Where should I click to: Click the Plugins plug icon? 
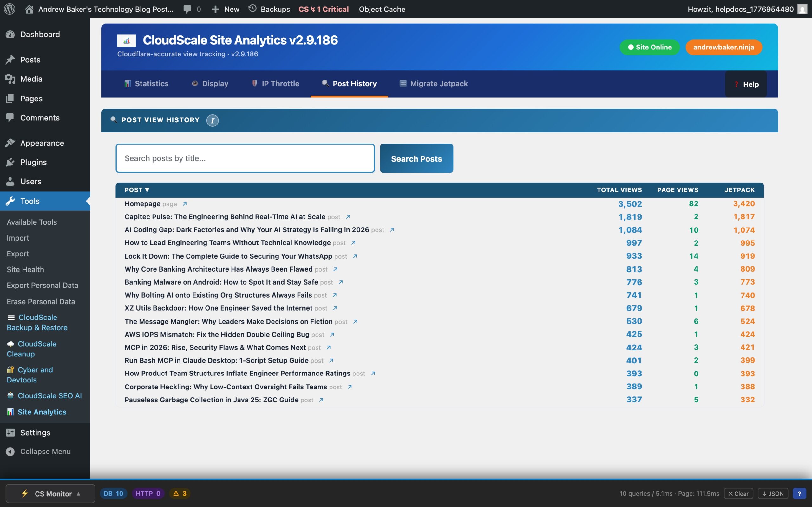[10, 162]
